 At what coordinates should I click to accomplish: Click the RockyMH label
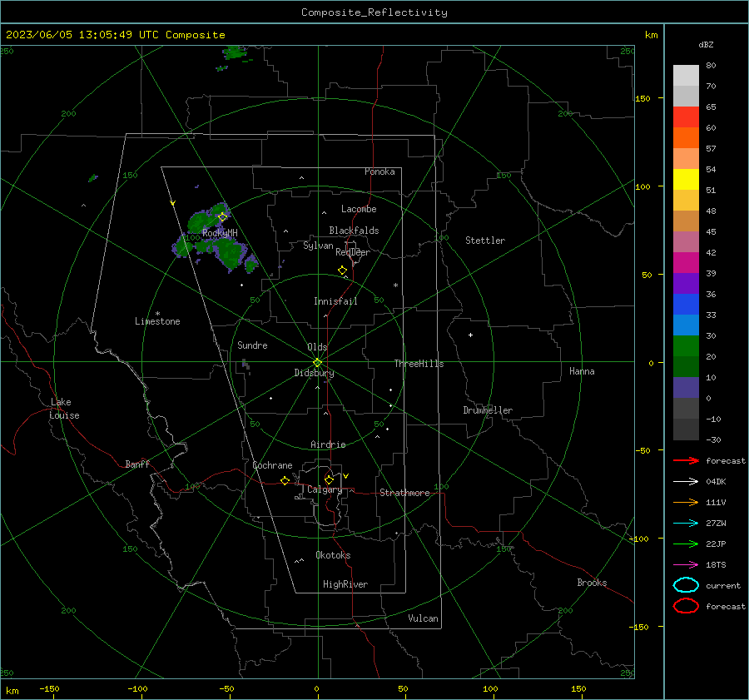(x=220, y=233)
